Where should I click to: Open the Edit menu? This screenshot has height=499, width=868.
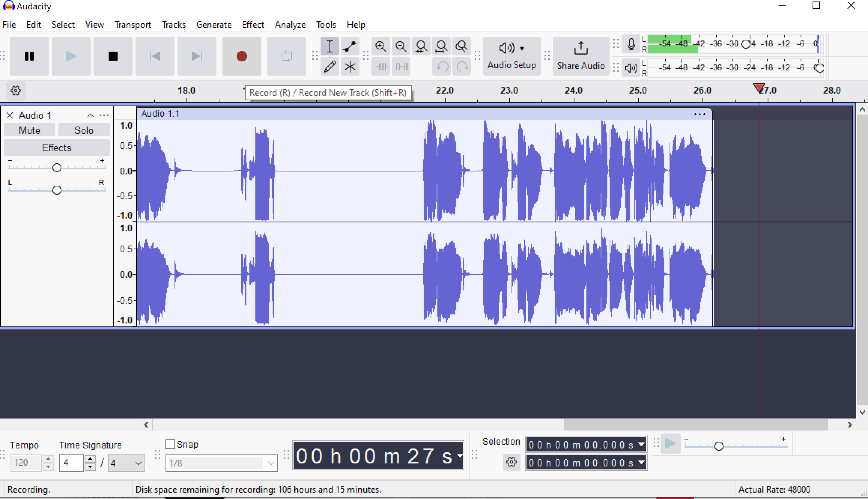33,25
